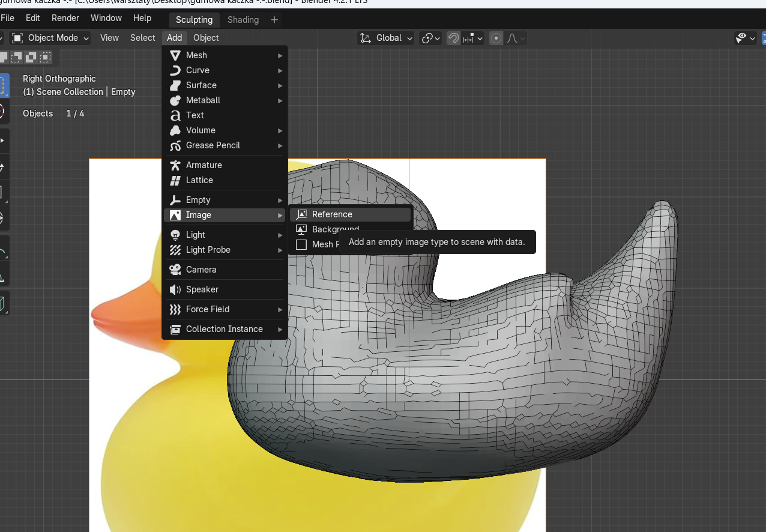Open the Select menu in the viewport header
The width and height of the screenshot is (766, 532).
coord(143,38)
